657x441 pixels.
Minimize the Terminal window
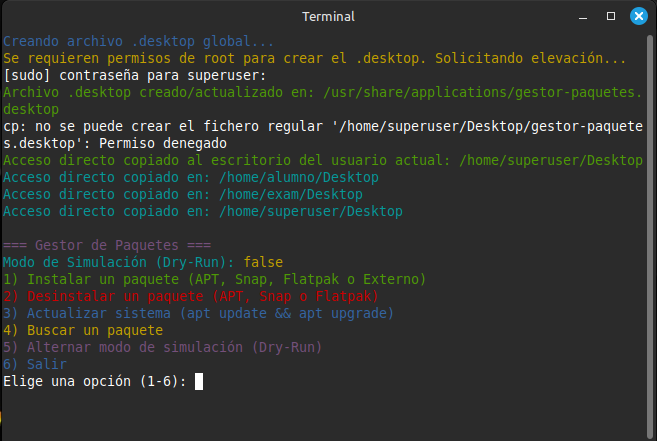583,17
